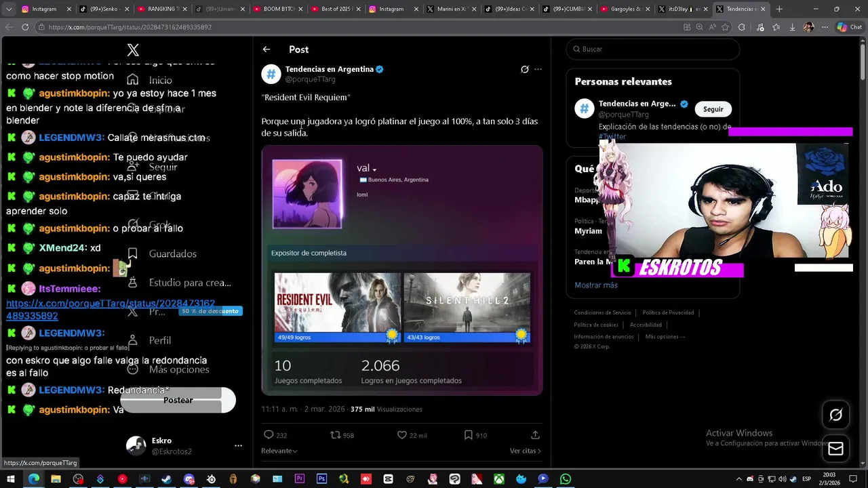Bookmark the post (910 icon)
The height and width of the screenshot is (488, 868).
[x=468, y=435]
